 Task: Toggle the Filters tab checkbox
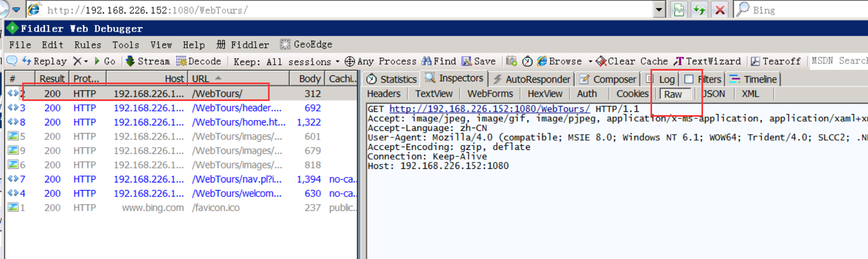click(x=689, y=79)
